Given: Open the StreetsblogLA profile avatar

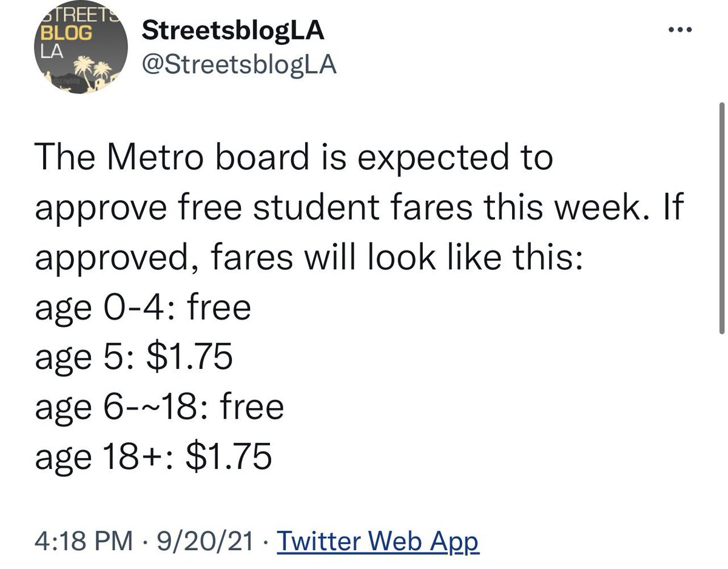Looking at the screenshot, I should click(80, 53).
